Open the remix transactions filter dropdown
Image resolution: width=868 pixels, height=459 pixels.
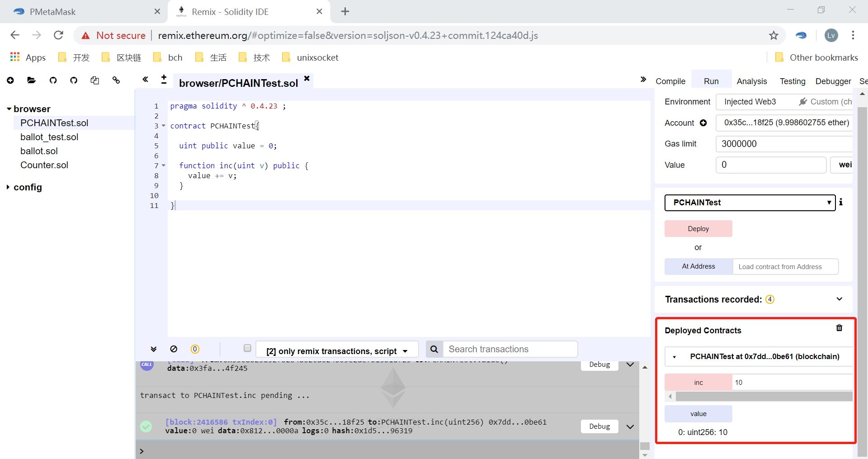[x=337, y=351]
